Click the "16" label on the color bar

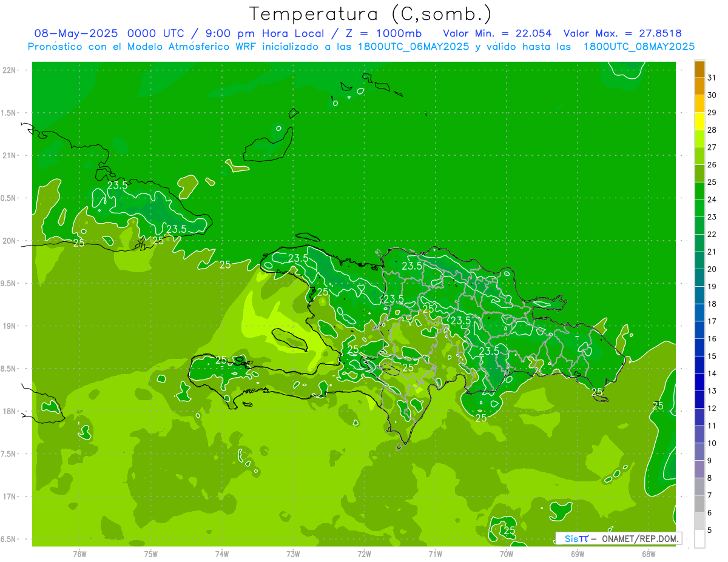pyautogui.click(x=712, y=339)
